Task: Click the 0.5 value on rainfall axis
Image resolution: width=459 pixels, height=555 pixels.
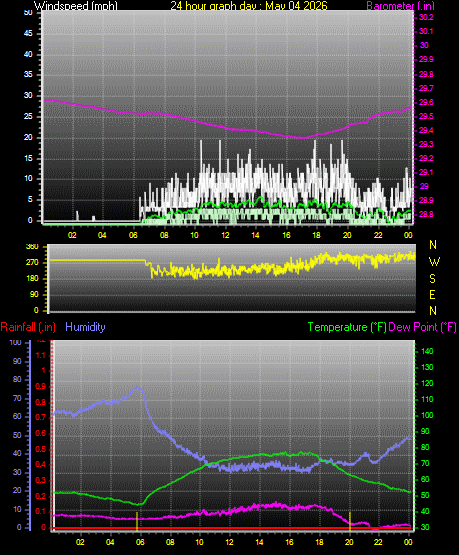Action: 41,449
